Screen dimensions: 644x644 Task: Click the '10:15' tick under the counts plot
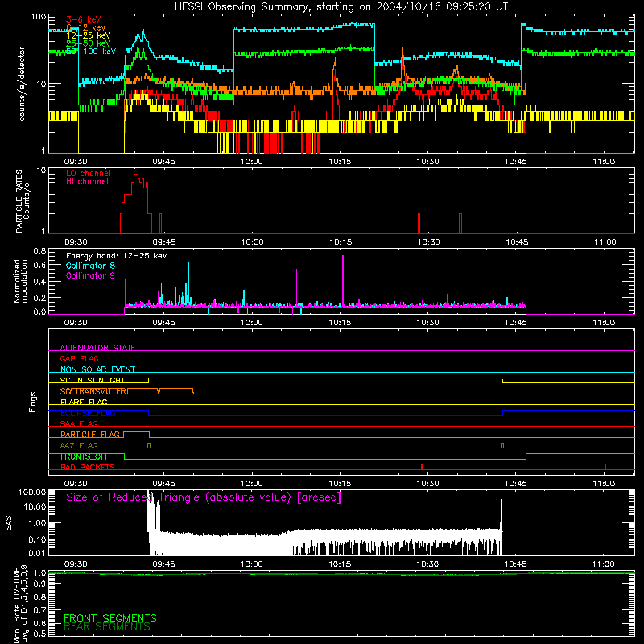(x=340, y=162)
